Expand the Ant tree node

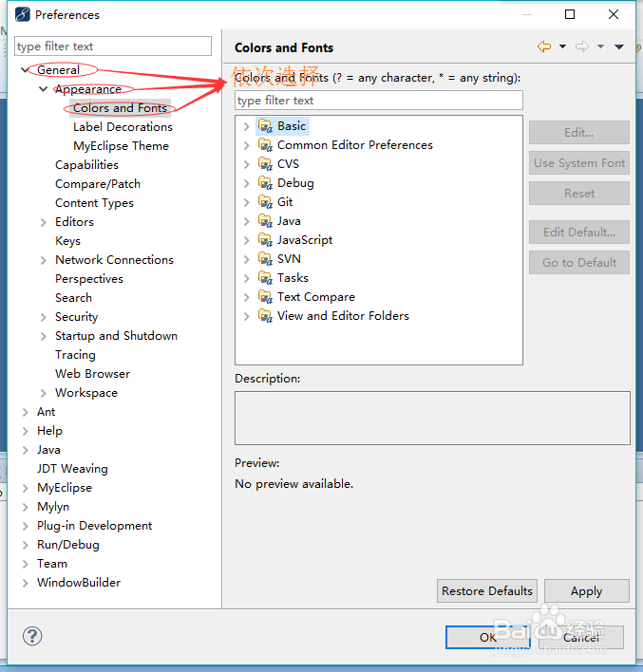(25, 412)
